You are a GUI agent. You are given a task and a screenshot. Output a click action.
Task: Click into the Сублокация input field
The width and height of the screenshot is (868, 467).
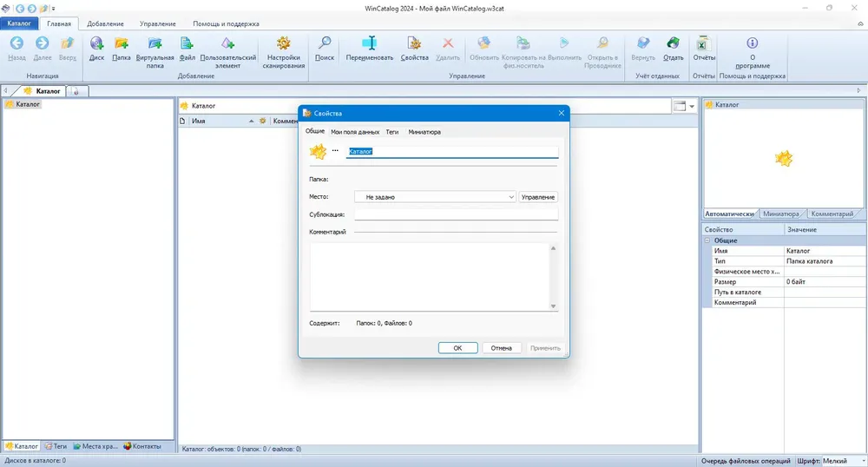click(x=457, y=214)
